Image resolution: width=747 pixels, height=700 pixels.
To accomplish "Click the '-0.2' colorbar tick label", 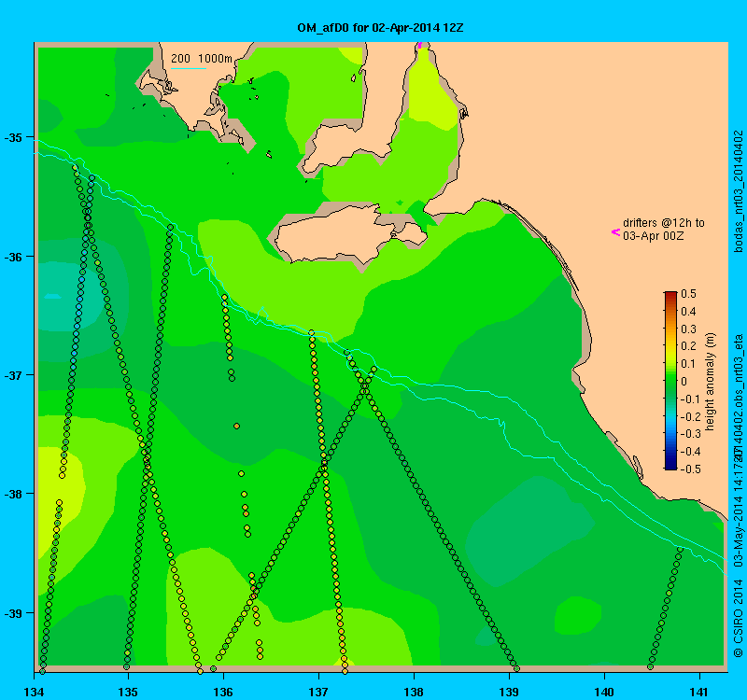I will pos(690,416).
